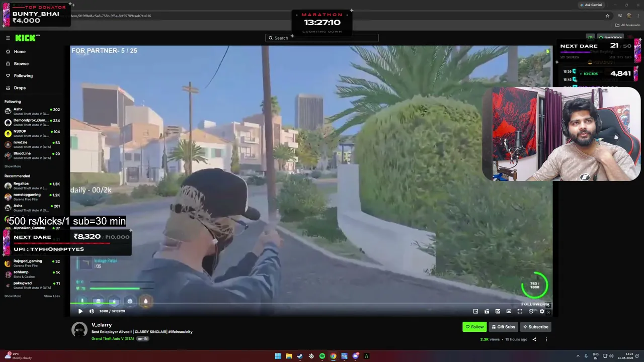
Task: Open ENG IN language switcher
Action: [x=596, y=356]
